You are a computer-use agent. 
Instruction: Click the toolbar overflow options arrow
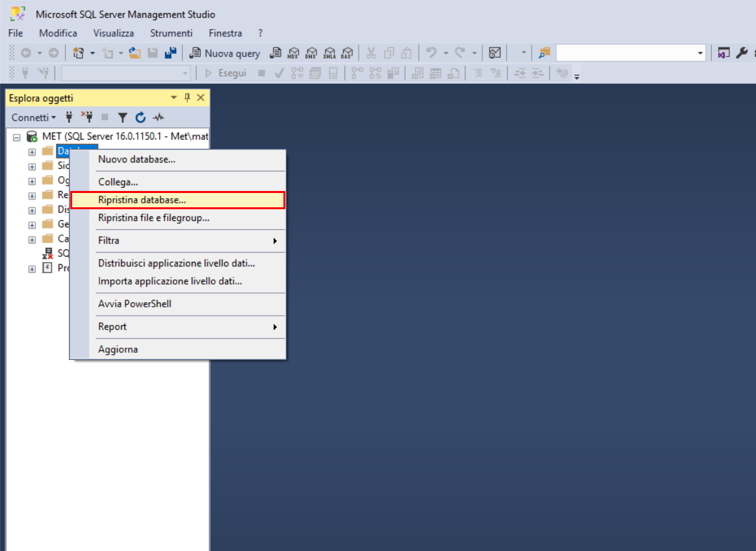pos(577,76)
